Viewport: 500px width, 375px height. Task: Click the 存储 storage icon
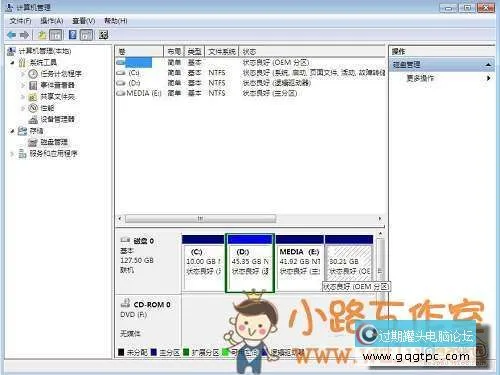pos(22,131)
